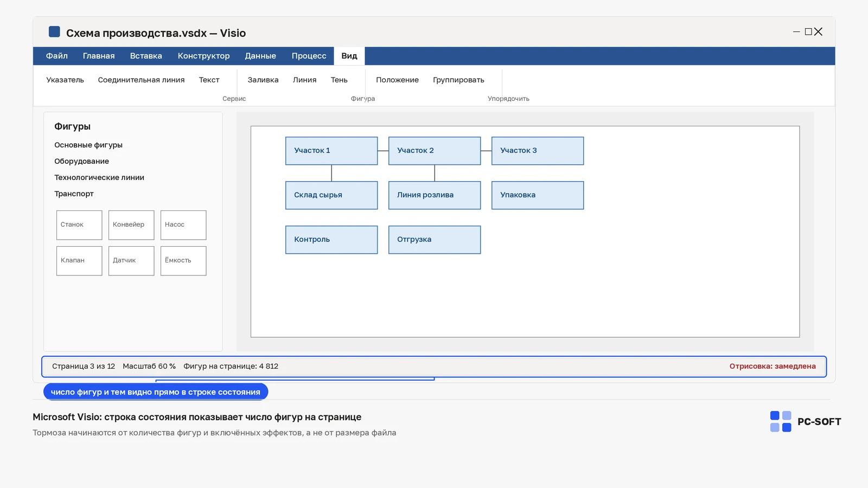Open the Технологические линии stencil
Image resolution: width=868 pixels, height=488 pixels.
99,177
